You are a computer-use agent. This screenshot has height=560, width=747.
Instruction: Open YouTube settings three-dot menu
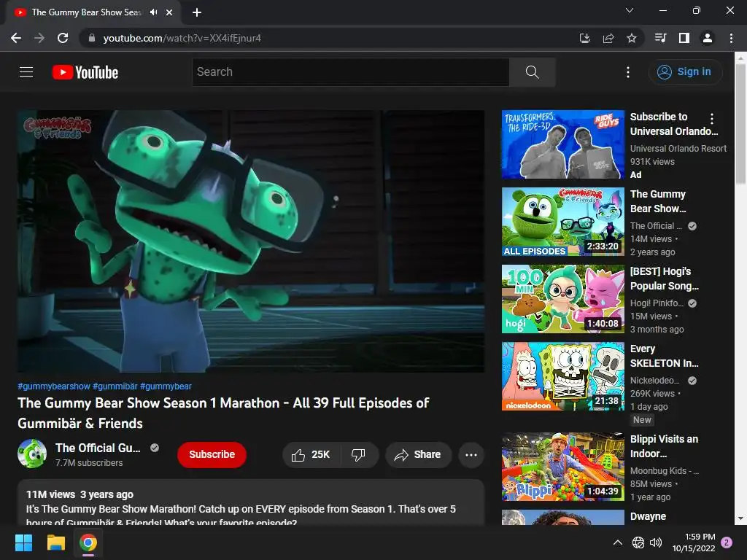pyautogui.click(x=628, y=72)
